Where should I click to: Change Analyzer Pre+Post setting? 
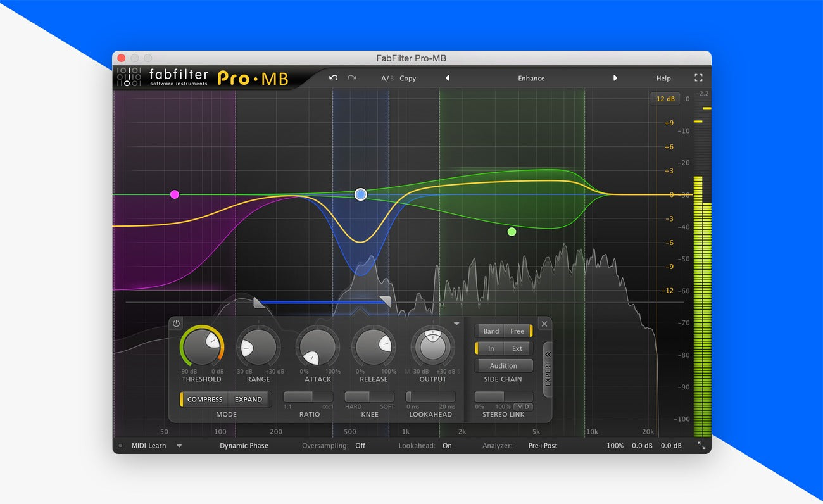click(543, 446)
